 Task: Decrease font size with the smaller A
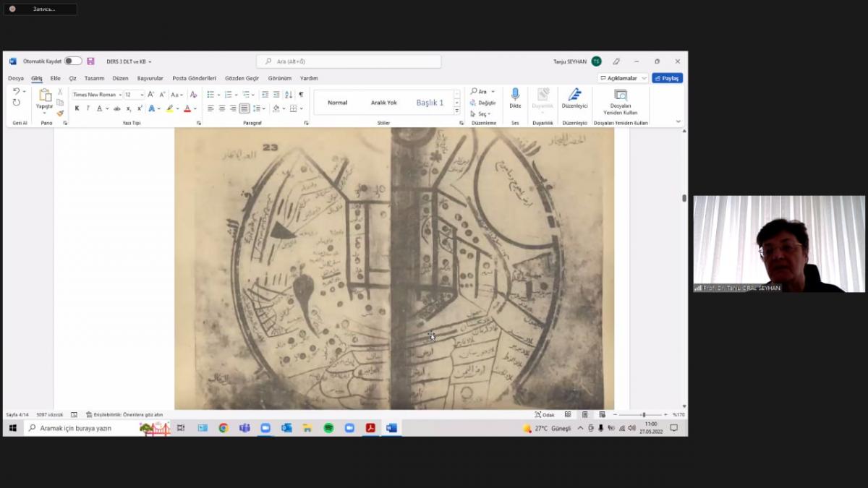click(x=162, y=95)
